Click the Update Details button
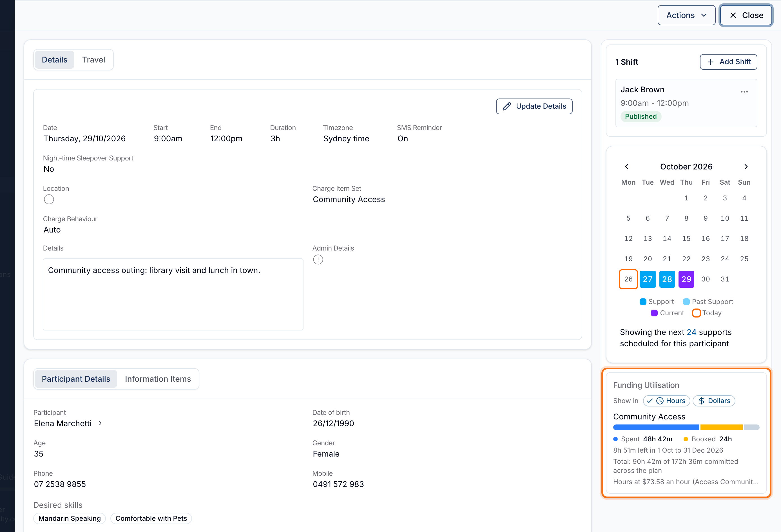The width and height of the screenshot is (781, 532). (534, 106)
